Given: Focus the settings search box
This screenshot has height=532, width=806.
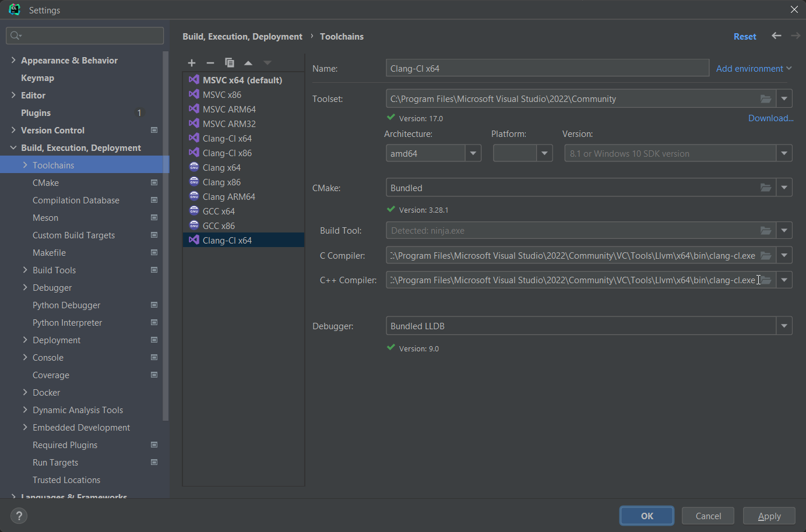Looking at the screenshot, I should tap(85, 36).
